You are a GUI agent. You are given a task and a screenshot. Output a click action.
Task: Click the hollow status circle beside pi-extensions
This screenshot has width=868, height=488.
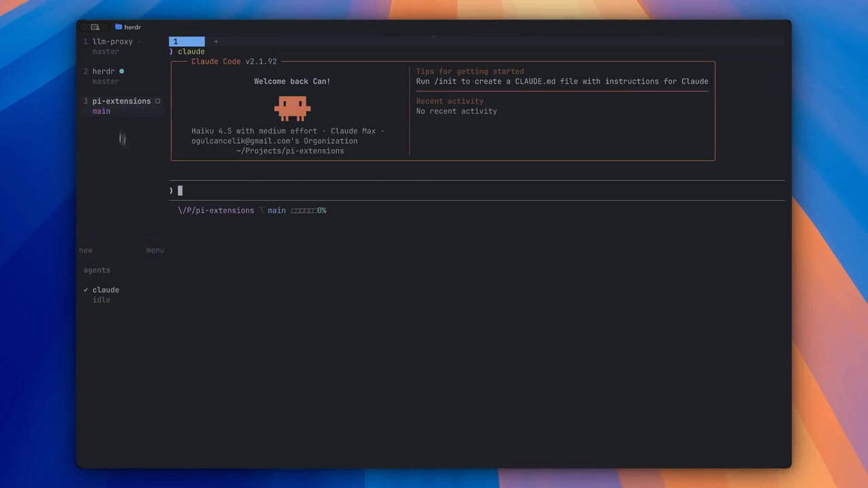point(157,101)
